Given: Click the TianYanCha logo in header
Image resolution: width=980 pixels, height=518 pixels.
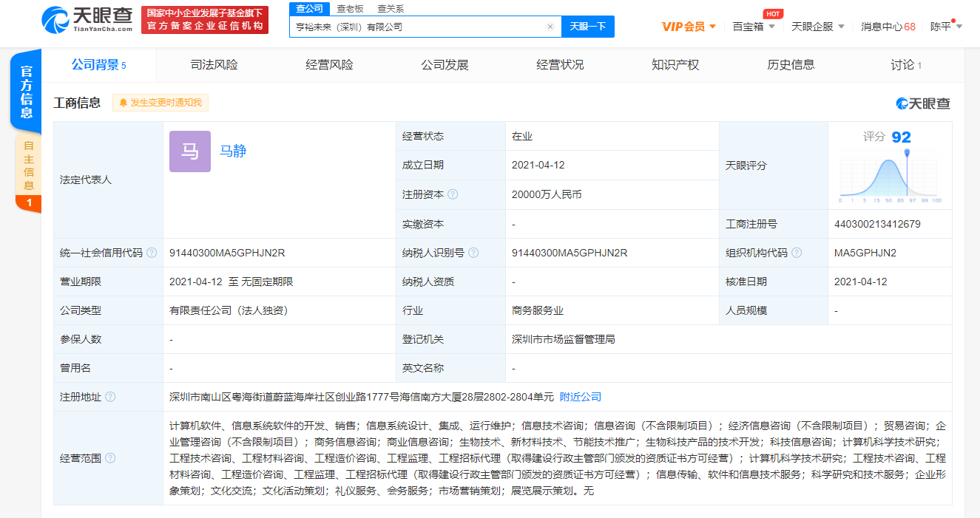Looking at the screenshot, I should [88, 19].
